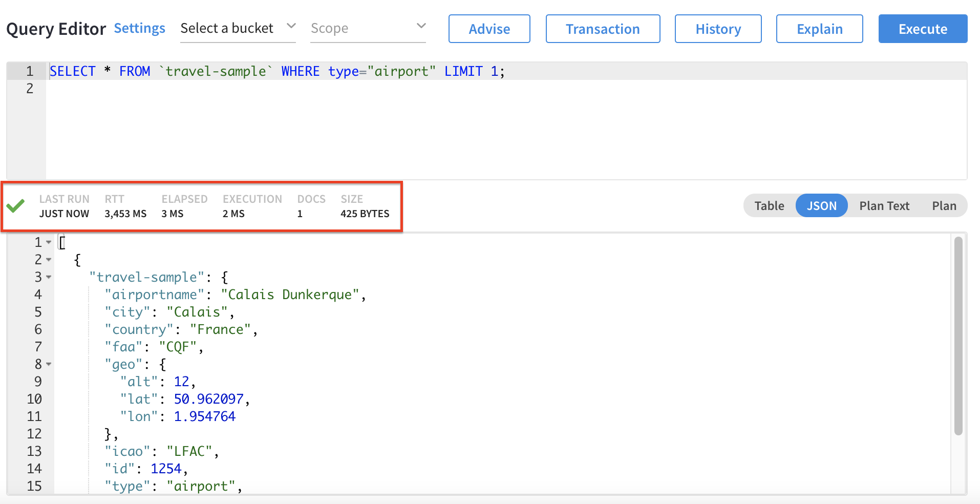This screenshot has height=504, width=980.
Task: Collapse the "geo" object on line 8
Action: tap(50, 365)
